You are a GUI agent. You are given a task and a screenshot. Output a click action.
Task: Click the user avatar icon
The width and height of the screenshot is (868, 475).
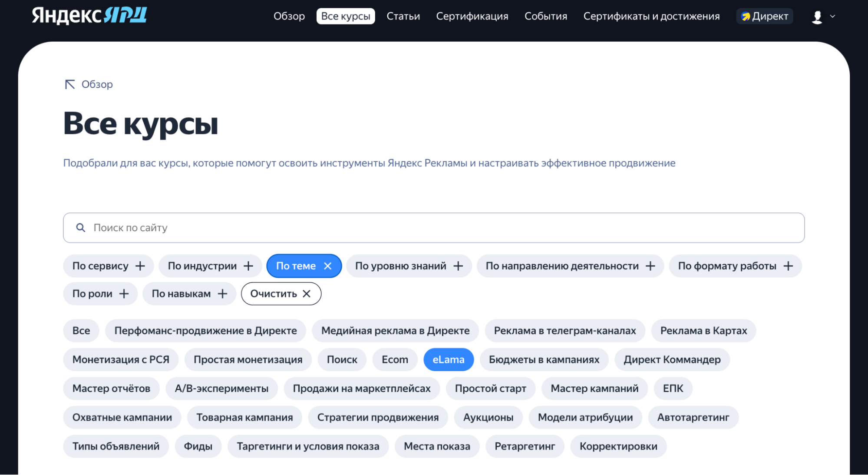[x=817, y=17]
